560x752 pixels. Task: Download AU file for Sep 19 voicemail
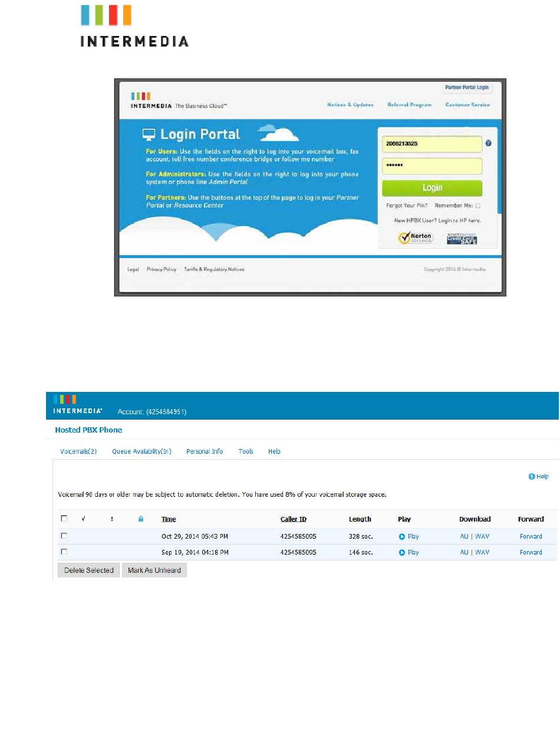coord(464,553)
